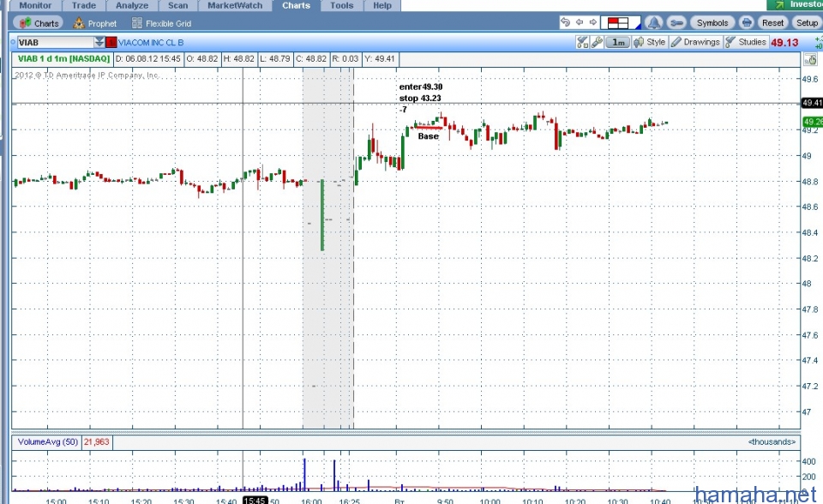Open the Monitor tab

36,5
